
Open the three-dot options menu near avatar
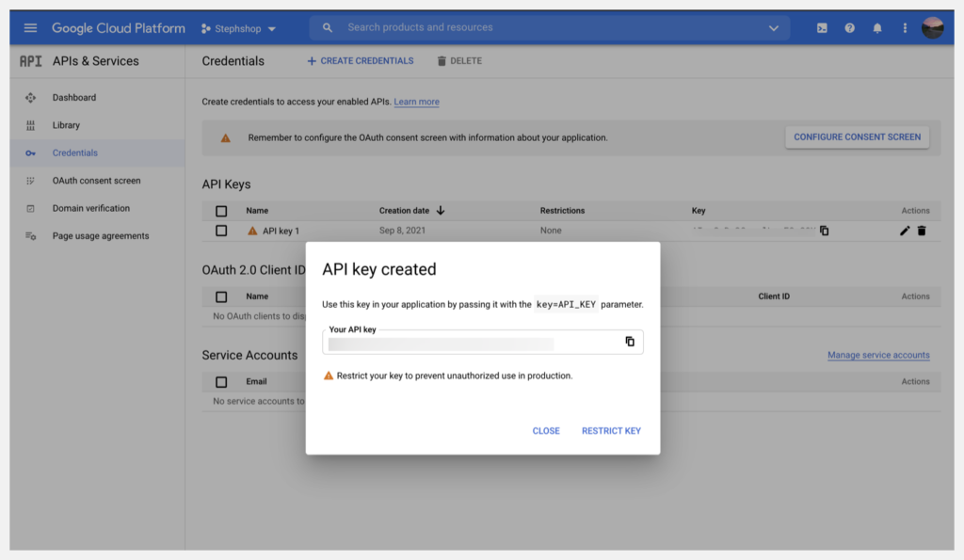pyautogui.click(x=905, y=27)
